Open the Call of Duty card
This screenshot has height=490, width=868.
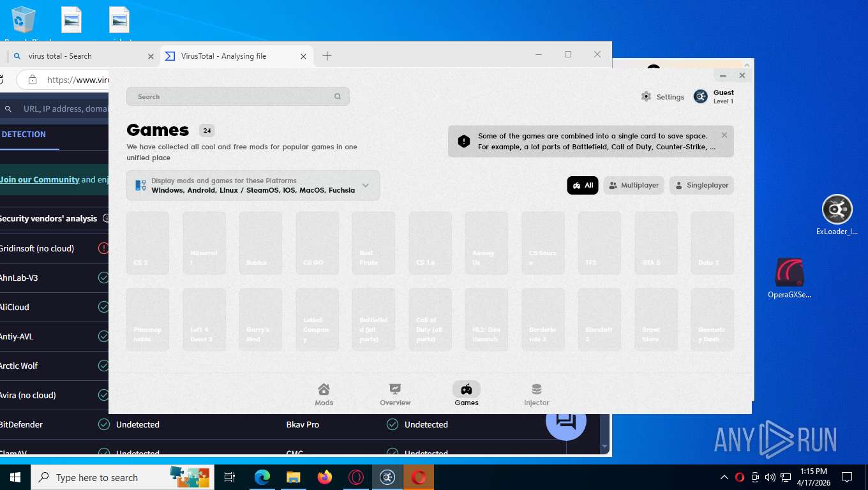(x=430, y=320)
